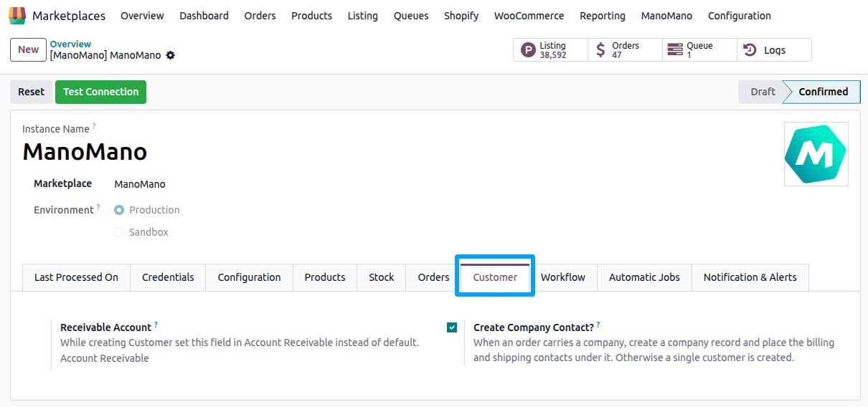Open the top Orders menu
This screenshot has height=407, width=868.
pos(260,16)
